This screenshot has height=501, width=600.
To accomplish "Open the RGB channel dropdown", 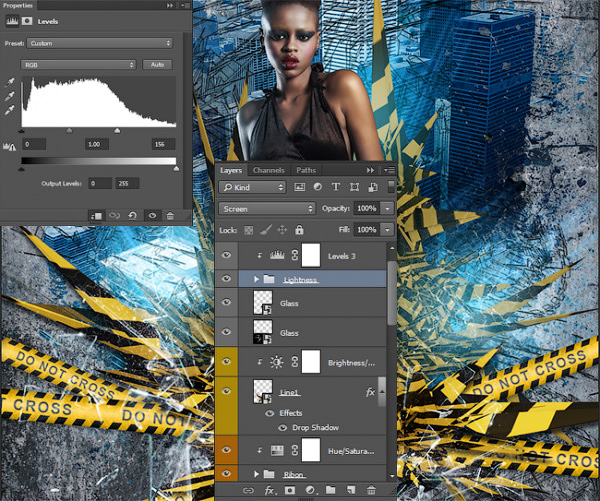I will 78,65.
